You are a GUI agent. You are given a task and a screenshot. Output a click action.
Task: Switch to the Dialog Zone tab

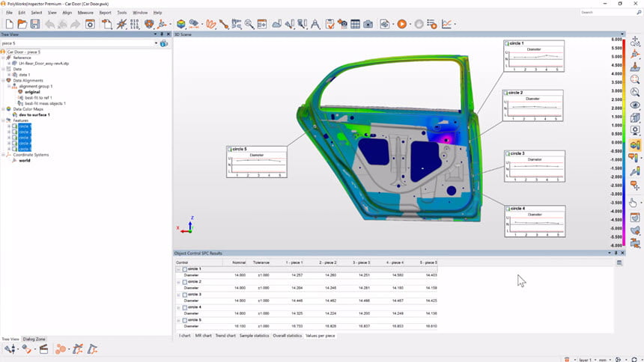34,339
